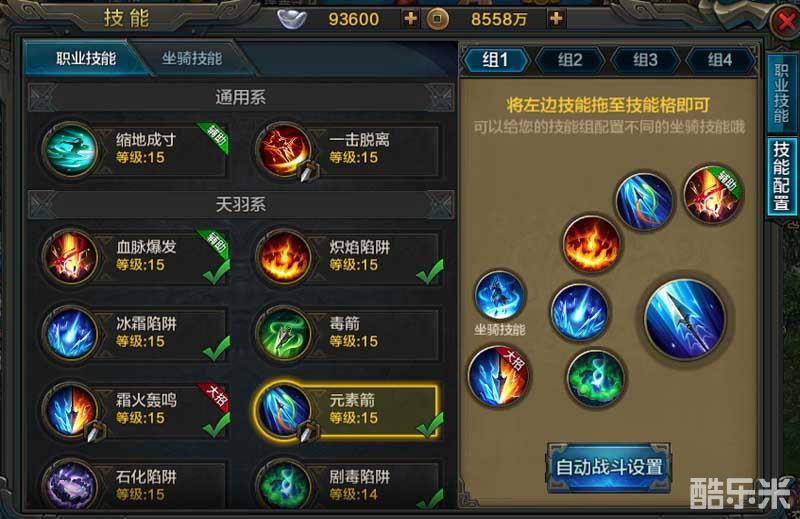
Task: Click the 血脉爆发 skill icon
Action: click(x=70, y=257)
